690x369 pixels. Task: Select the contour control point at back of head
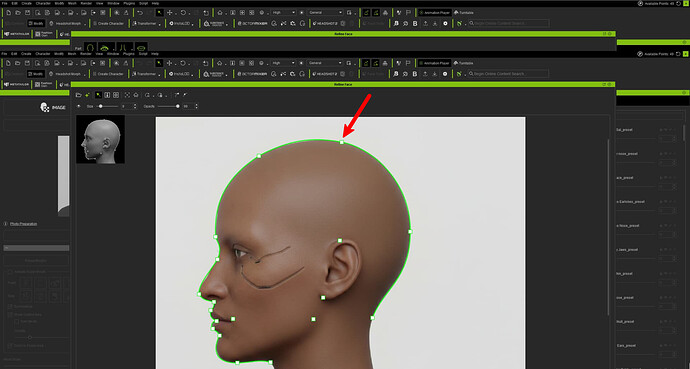coord(410,231)
